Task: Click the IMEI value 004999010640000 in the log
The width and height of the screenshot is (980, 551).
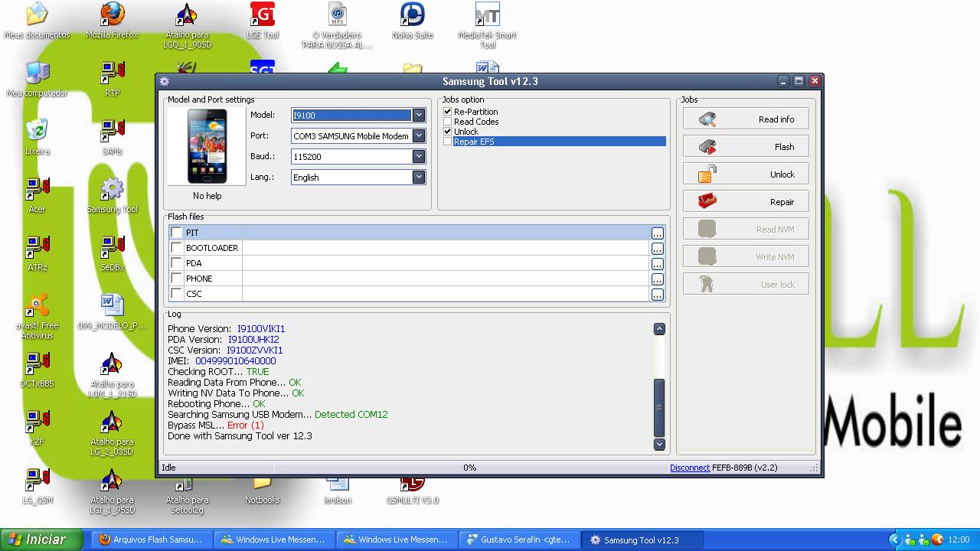Action: [236, 361]
